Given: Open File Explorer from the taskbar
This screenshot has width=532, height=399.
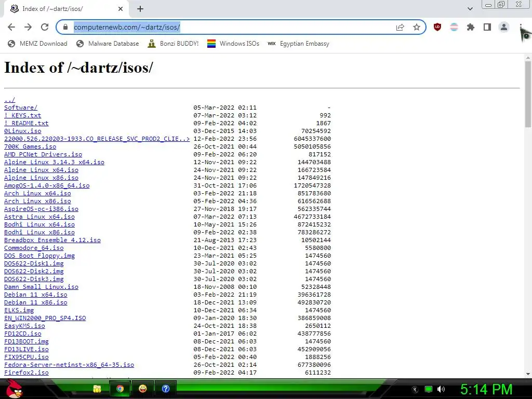Looking at the screenshot, I should click(97, 389).
